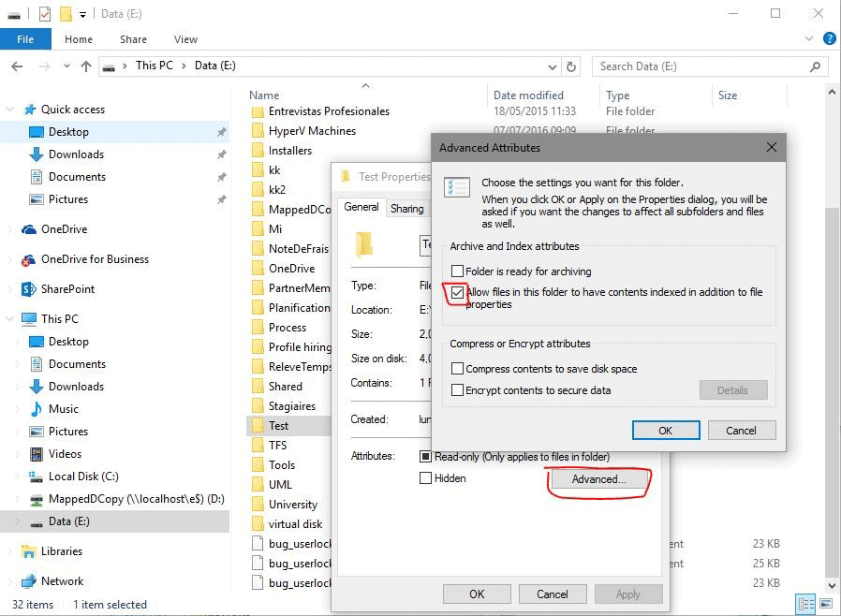
Task: Click the Back navigation arrow
Action: click(x=17, y=66)
